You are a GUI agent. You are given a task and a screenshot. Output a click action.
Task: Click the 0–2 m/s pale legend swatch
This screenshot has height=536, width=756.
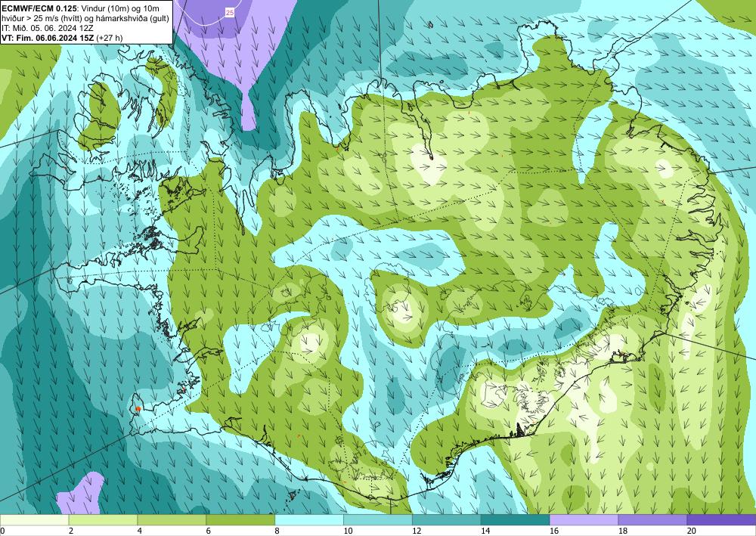[35, 519]
